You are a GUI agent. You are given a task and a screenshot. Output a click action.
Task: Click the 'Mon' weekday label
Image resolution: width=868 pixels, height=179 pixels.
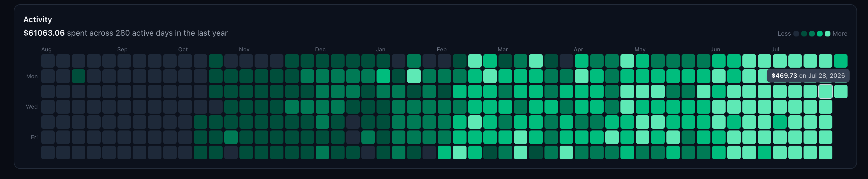coord(32,77)
